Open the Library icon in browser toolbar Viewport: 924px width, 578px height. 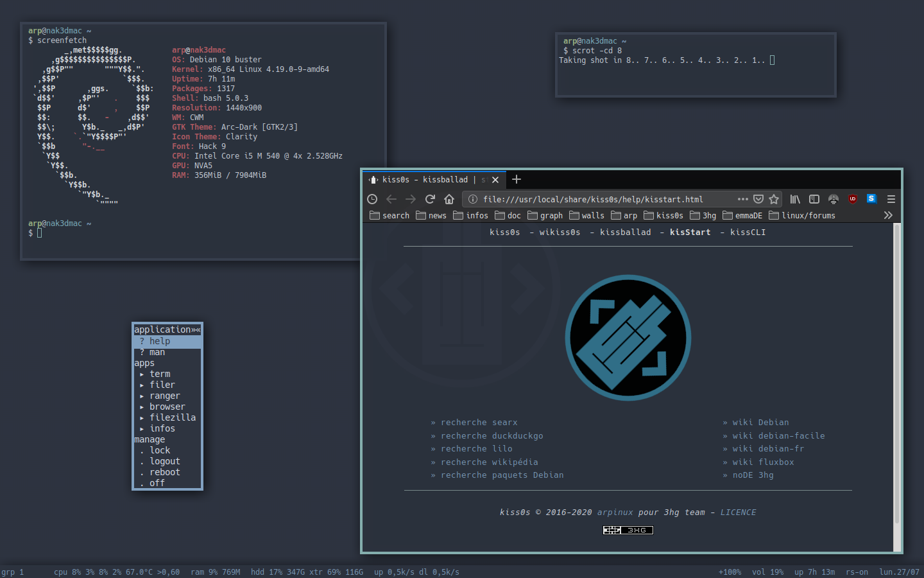pyautogui.click(x=795, y=199)
